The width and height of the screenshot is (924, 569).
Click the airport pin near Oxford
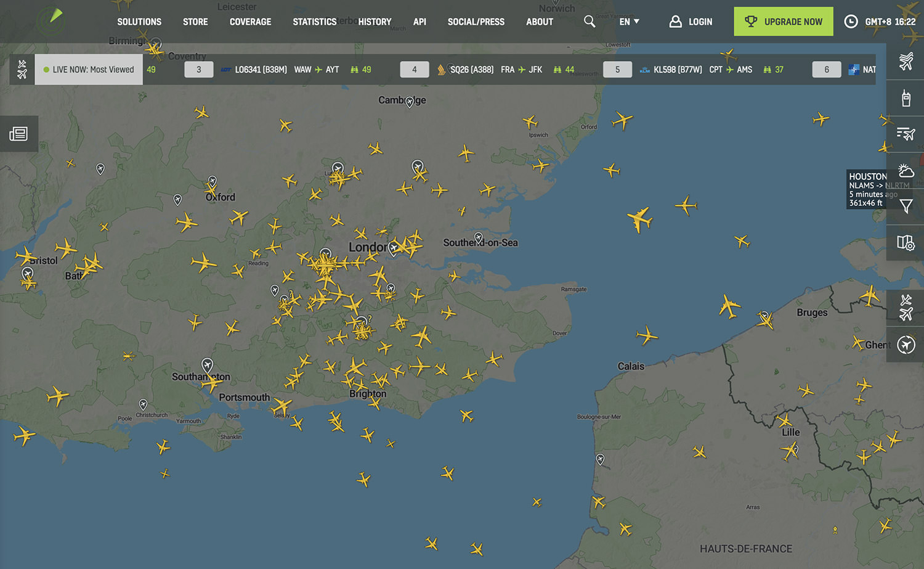point(213,181)
